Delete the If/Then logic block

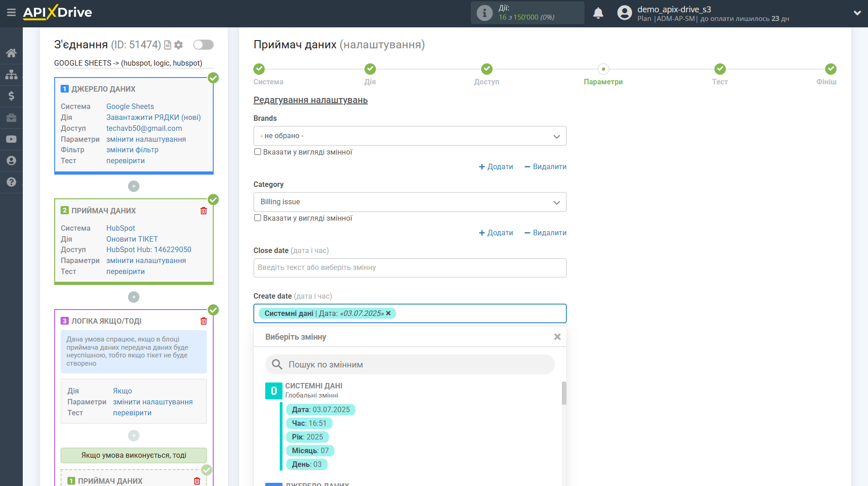pos(204,321)
